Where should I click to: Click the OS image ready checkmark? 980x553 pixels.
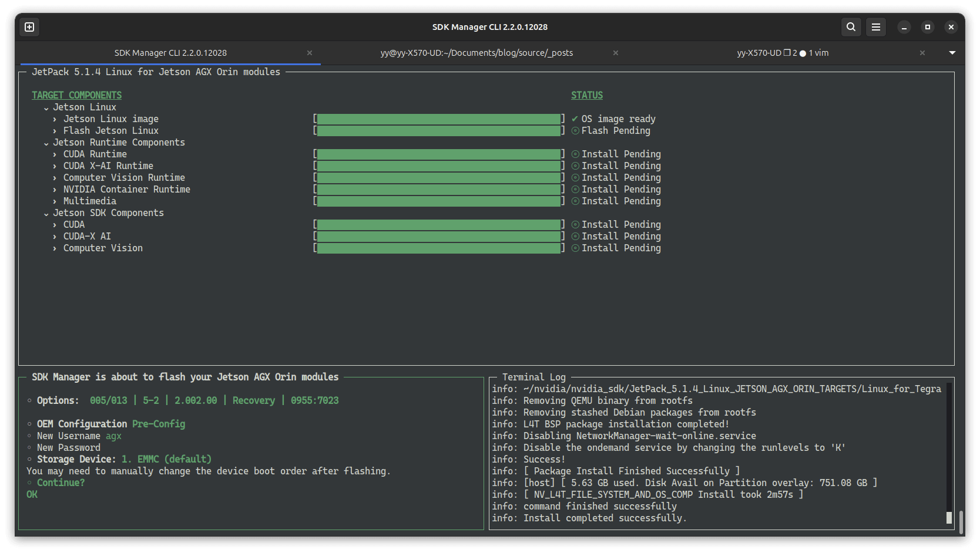(575, 119)
